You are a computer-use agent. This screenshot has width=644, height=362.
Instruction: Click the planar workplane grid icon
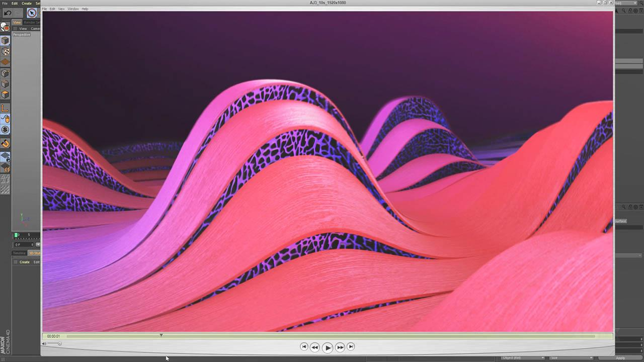click(5, 167)
